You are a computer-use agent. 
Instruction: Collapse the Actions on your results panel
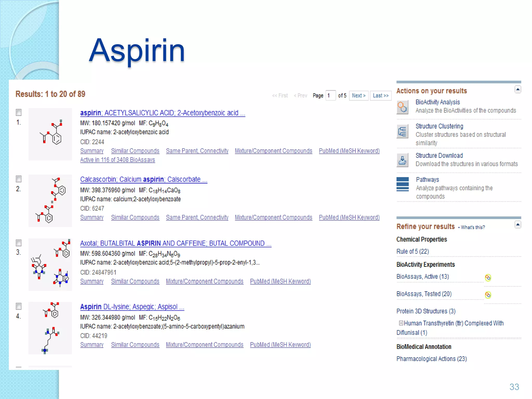pyautogui.click(x=517, y=90)
